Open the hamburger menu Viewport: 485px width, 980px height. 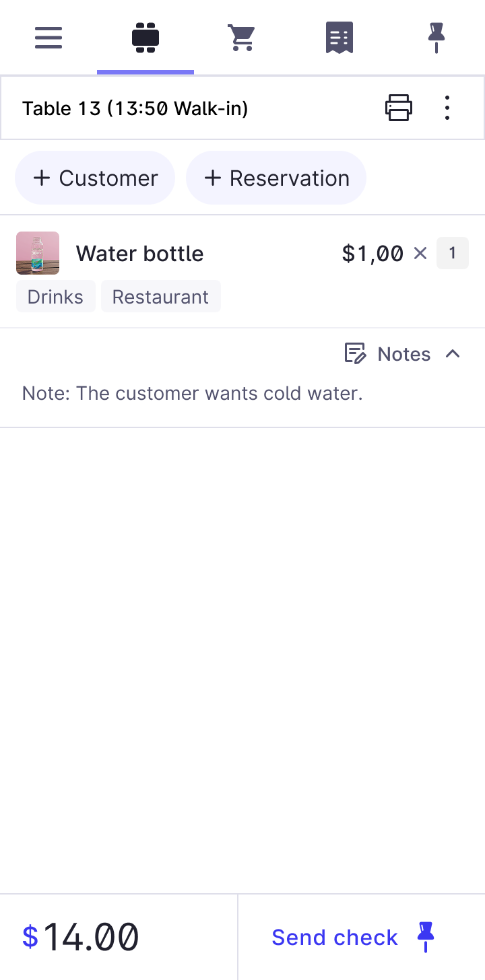(48, 37)
